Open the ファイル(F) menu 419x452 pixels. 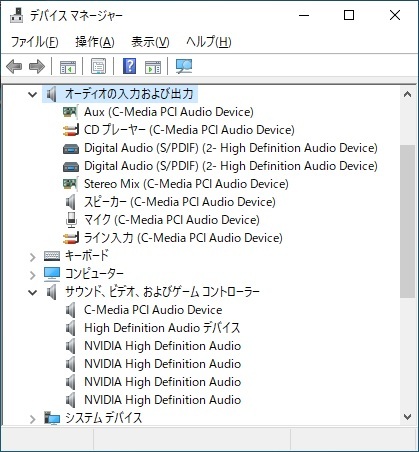pyautogui.click(x=35, y=42)
